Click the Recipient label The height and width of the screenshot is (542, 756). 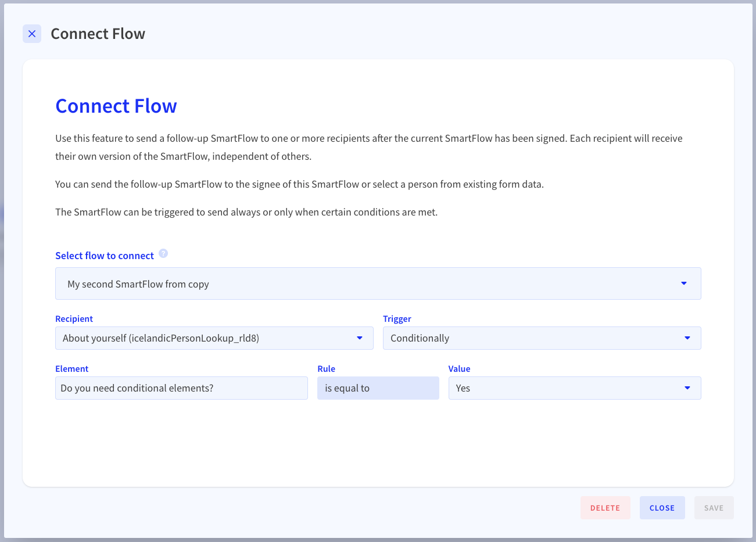coord(74,319)
